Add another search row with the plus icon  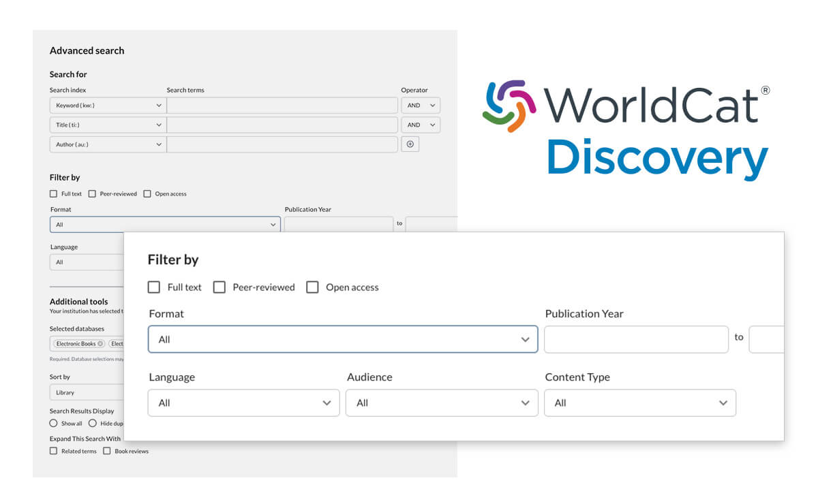tap(410, 144)
